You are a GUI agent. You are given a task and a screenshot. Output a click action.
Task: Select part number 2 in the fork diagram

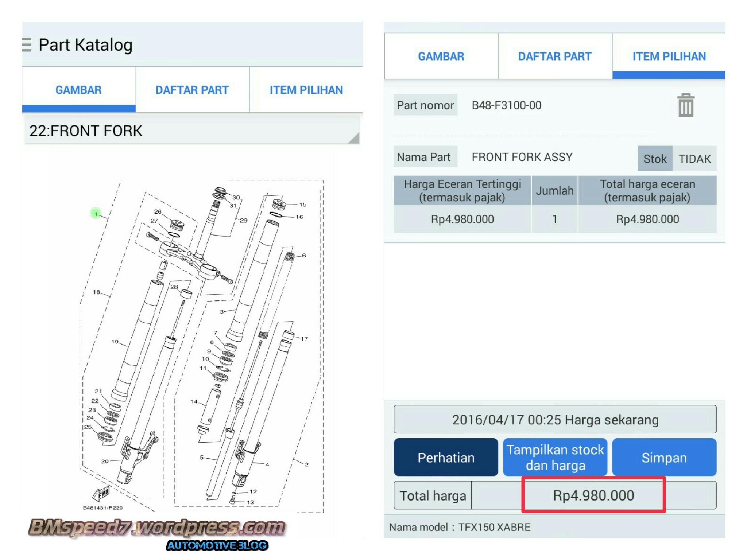pos(307,464)
